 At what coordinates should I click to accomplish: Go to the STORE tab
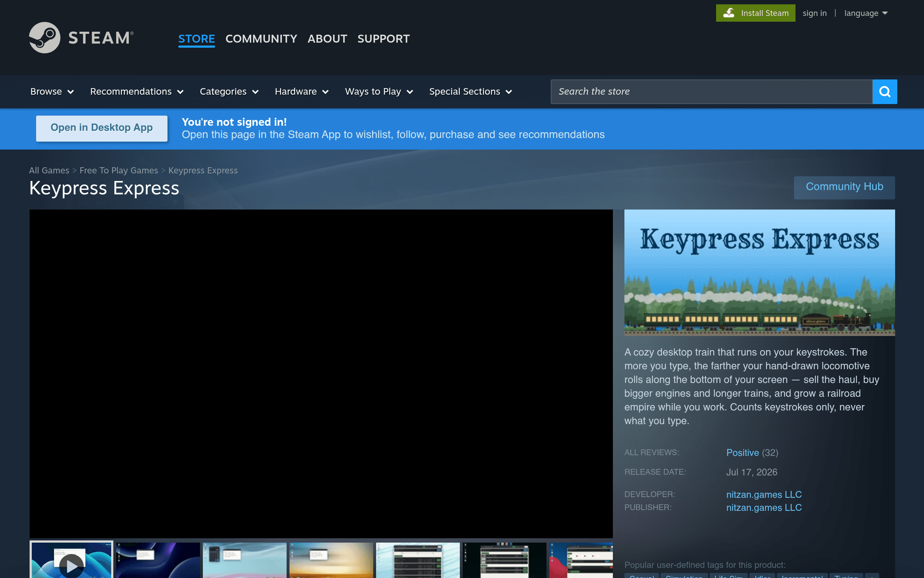click(197, 39)
